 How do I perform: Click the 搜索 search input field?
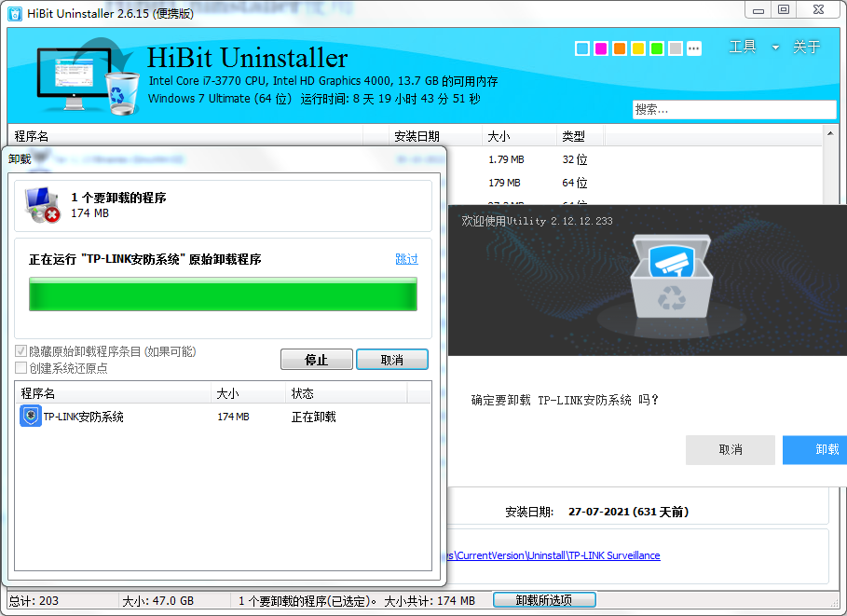tap(733, 109)
